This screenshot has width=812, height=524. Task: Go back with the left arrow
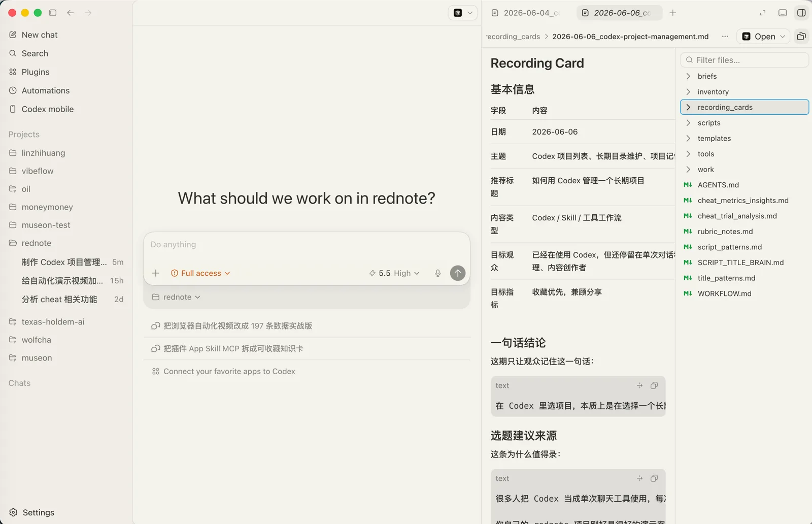[x=71, y=13]
